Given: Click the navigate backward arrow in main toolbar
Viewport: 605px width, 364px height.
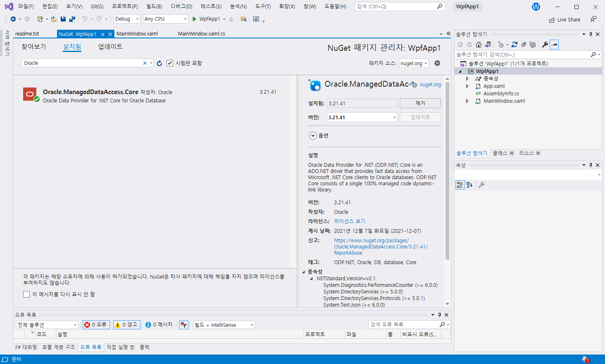Looking at the screenshot, I should click(x=13, y=19).
